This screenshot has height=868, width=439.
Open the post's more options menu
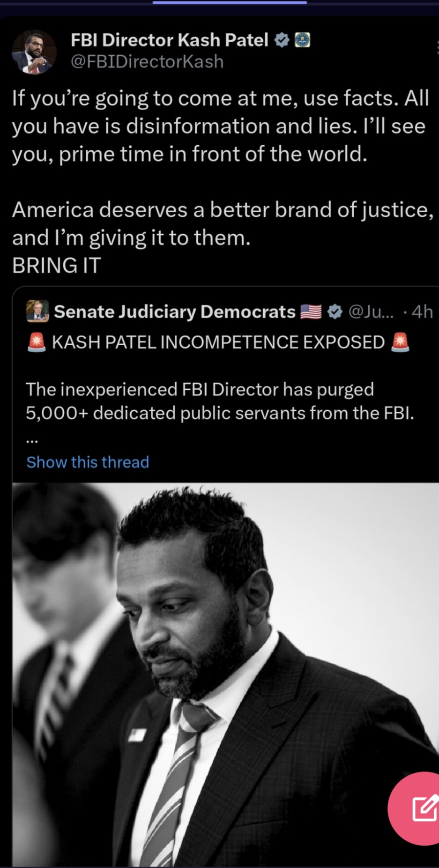437,47
